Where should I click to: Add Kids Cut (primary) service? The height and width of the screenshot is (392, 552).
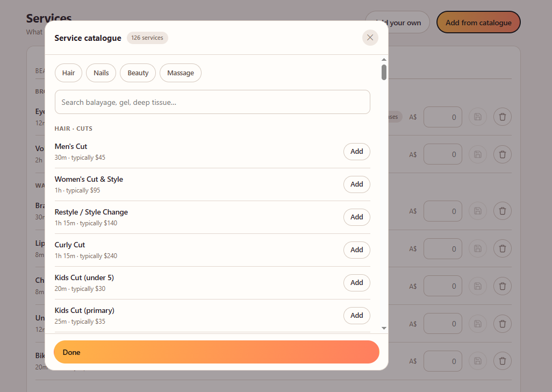click(356, 315)
